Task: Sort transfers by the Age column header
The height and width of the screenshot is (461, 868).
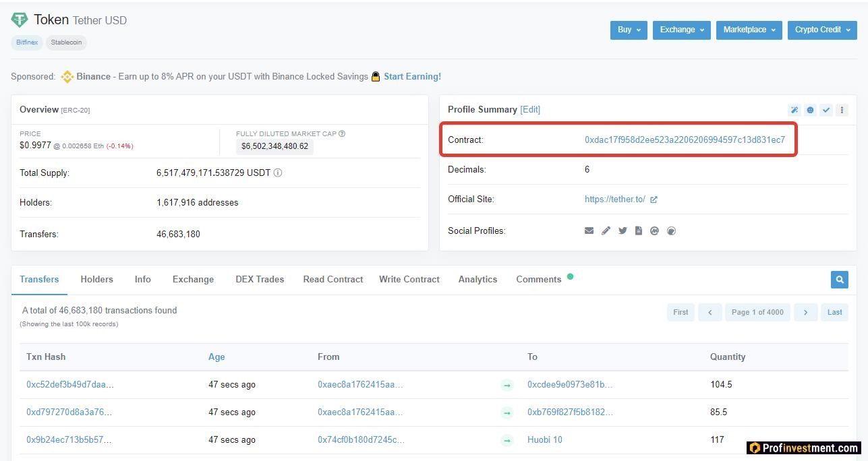Action: point(216,357)
